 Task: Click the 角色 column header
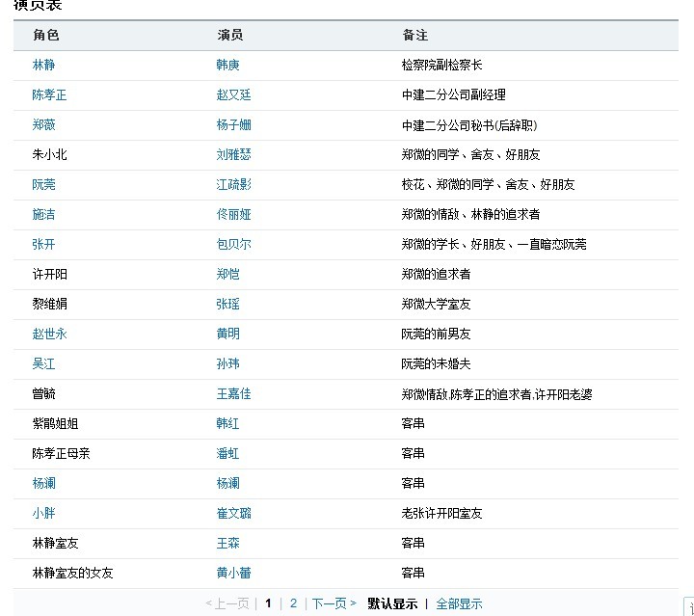coord(46,35)
